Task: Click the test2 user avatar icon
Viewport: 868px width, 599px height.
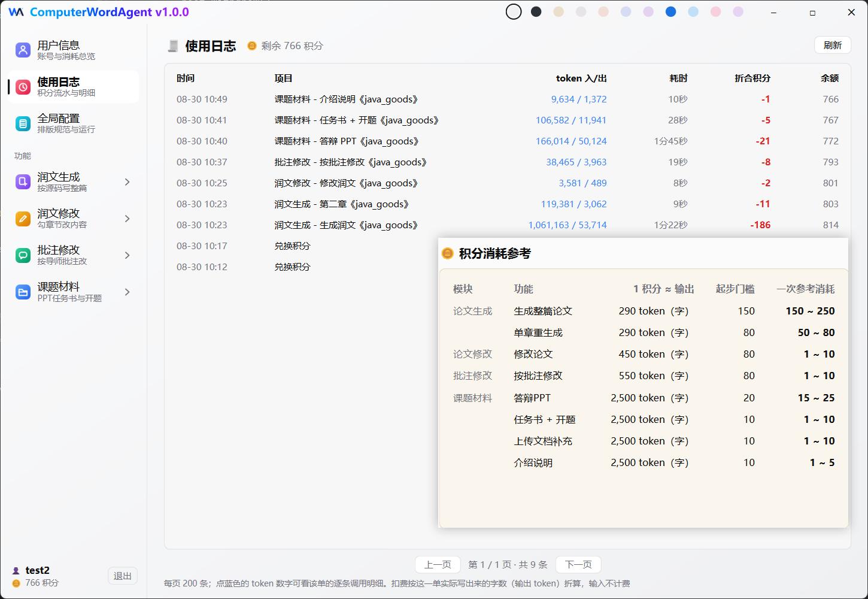Action: [16, 571]
